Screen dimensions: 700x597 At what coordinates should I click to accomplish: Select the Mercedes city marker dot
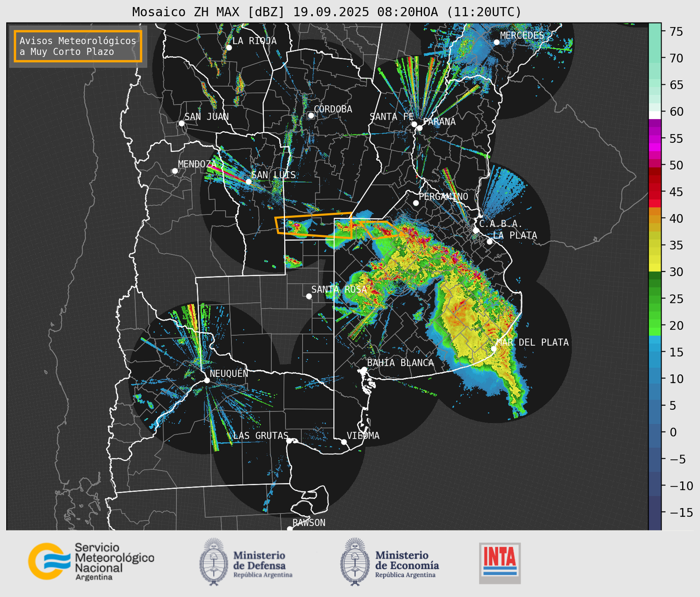497,42
